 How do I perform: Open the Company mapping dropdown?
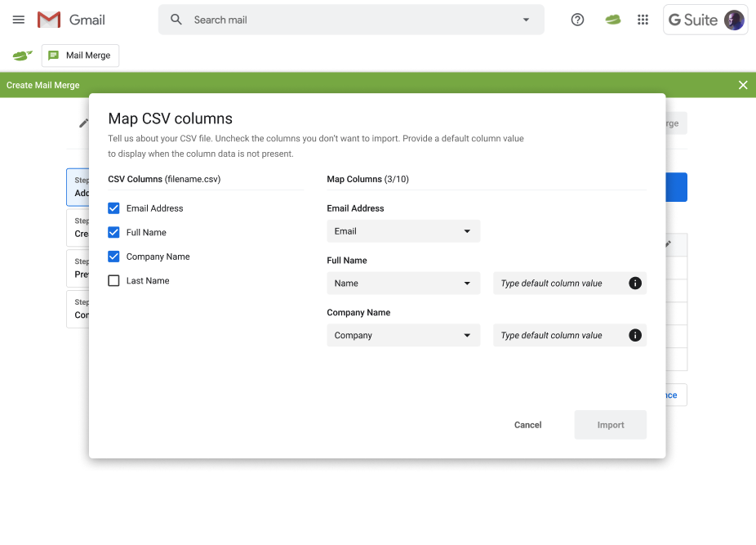[x=403, y=336]
